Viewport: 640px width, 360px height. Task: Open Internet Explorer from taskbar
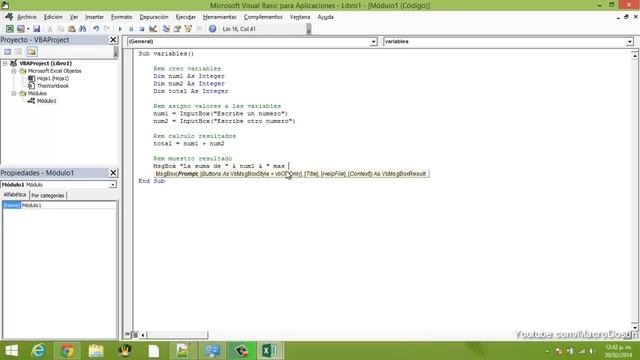38,351
